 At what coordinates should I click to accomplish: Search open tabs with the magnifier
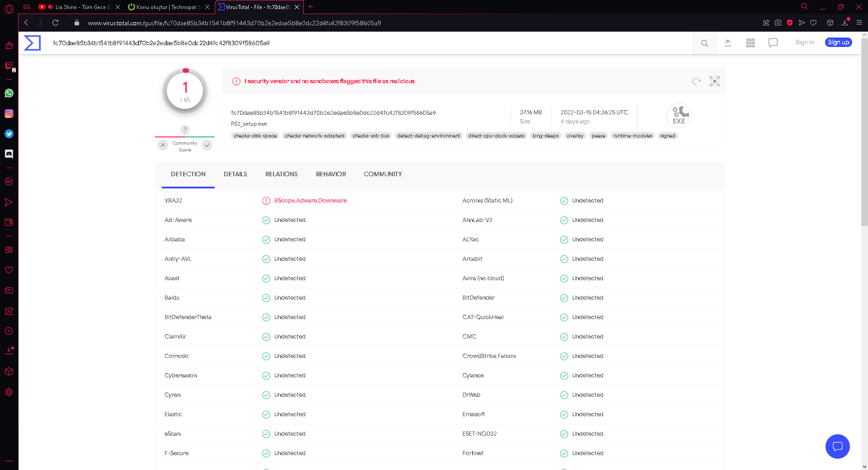[x=805, y=7]
